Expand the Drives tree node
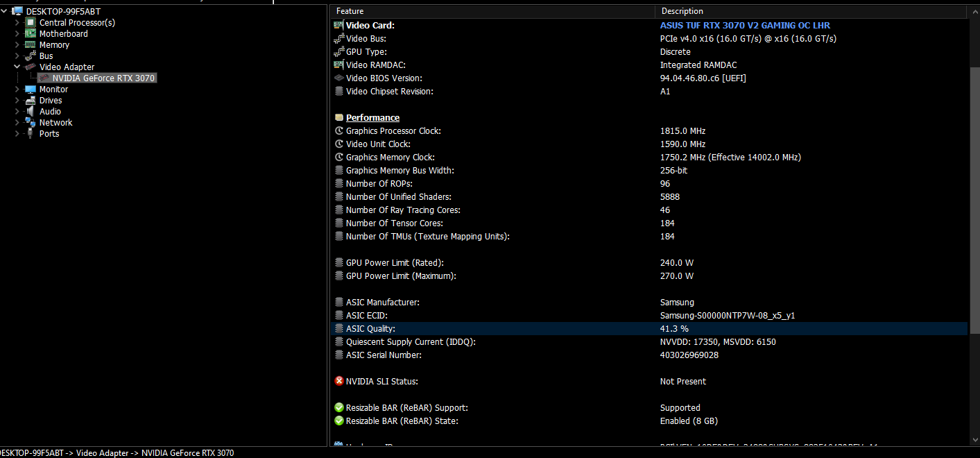 (17, 100)
